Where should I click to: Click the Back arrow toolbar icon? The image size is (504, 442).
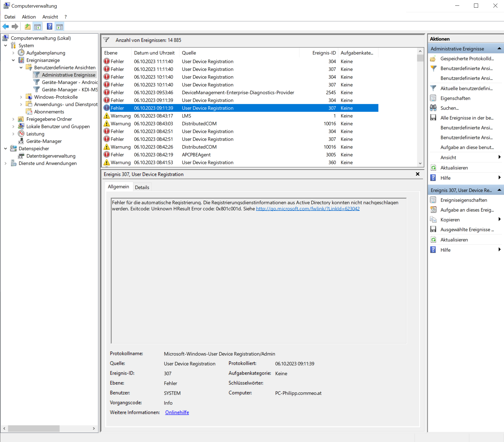pyautogui.click(x=6, y=26)
